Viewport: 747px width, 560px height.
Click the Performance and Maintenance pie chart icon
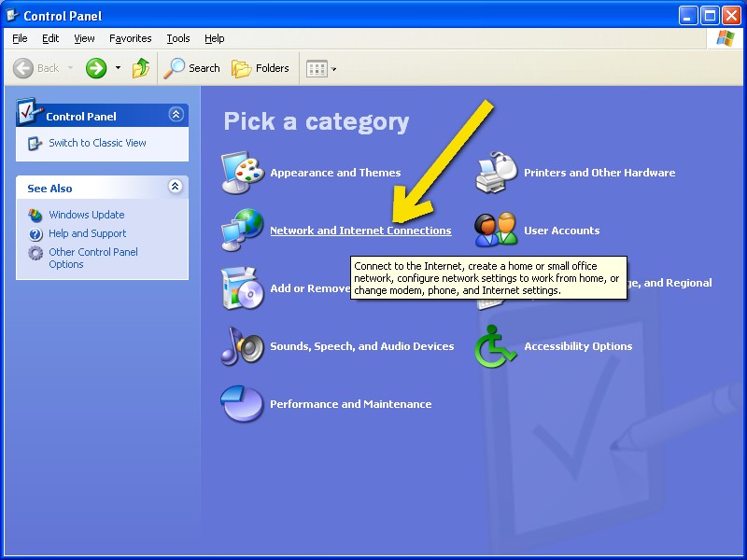point(243,404)
